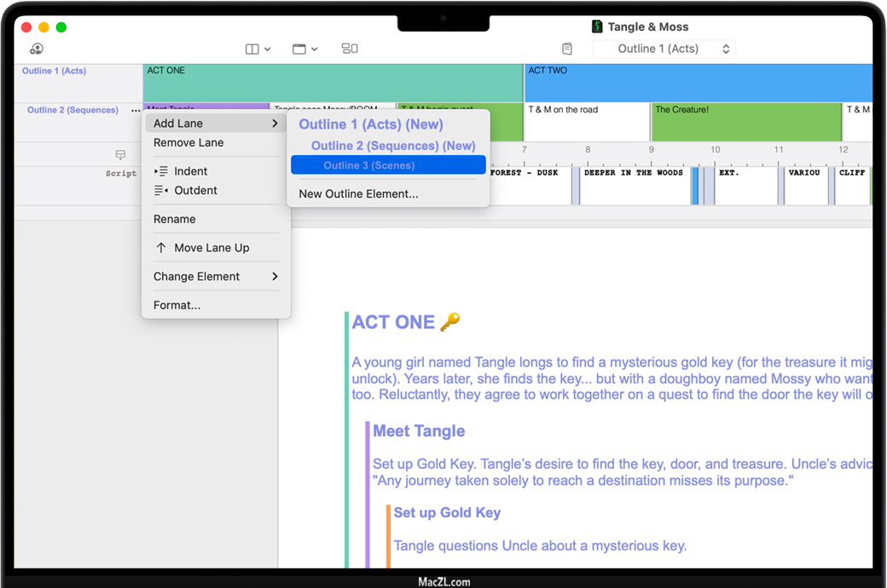Choose Outline 2 (Sequences) (New) lane option
Image resolution: width=887 pixels, height=588 pixels.
click(392, 146)
